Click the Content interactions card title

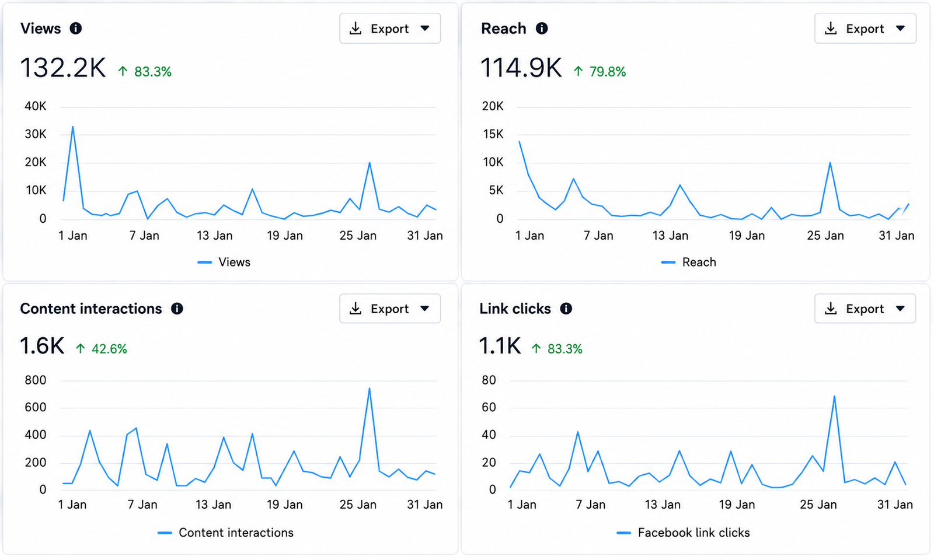click(91, 309)
